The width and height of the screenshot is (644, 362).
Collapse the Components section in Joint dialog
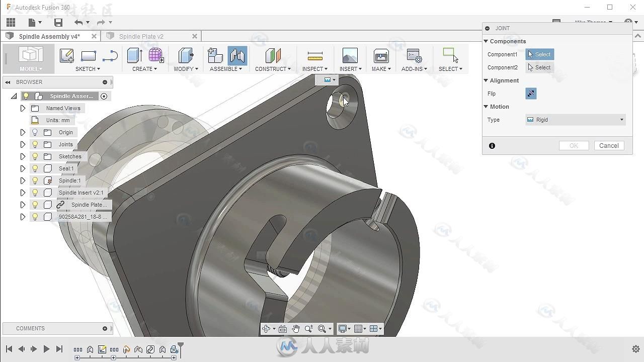tap(487, 41)
